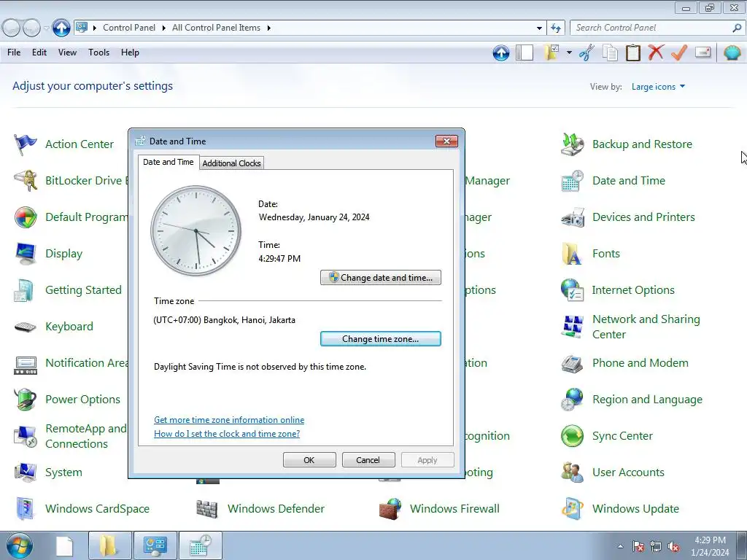Open Getting Started
The height and width of the screenshot is (560, 747).
(68, 290)
